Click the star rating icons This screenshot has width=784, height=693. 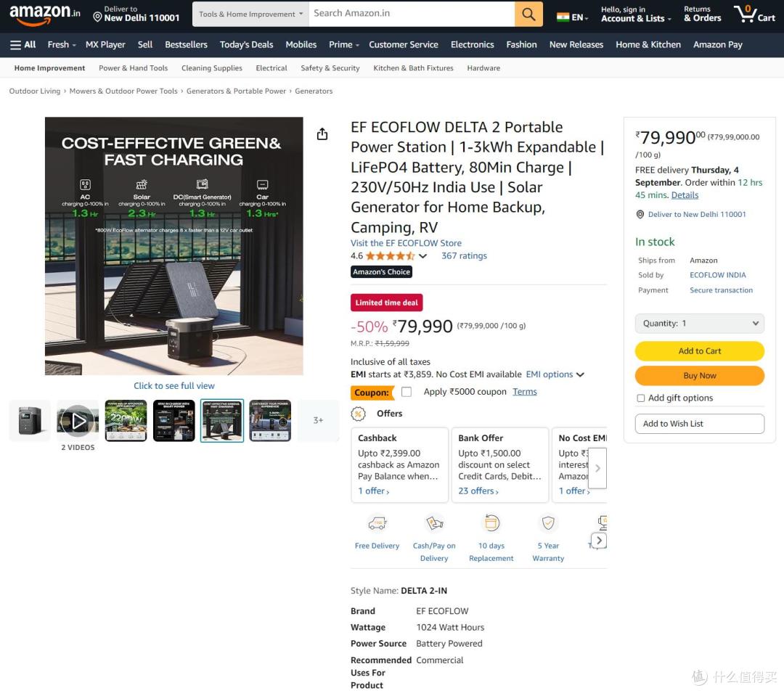(390, 256)
